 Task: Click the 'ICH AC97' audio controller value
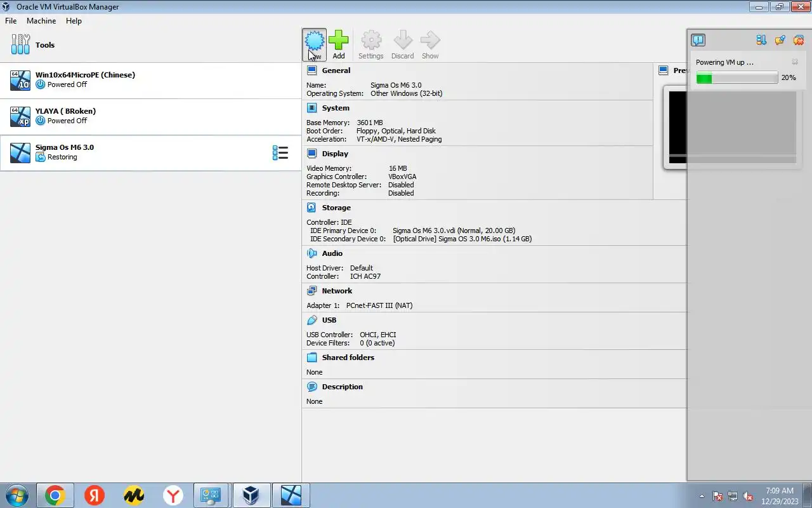[365, 276]
